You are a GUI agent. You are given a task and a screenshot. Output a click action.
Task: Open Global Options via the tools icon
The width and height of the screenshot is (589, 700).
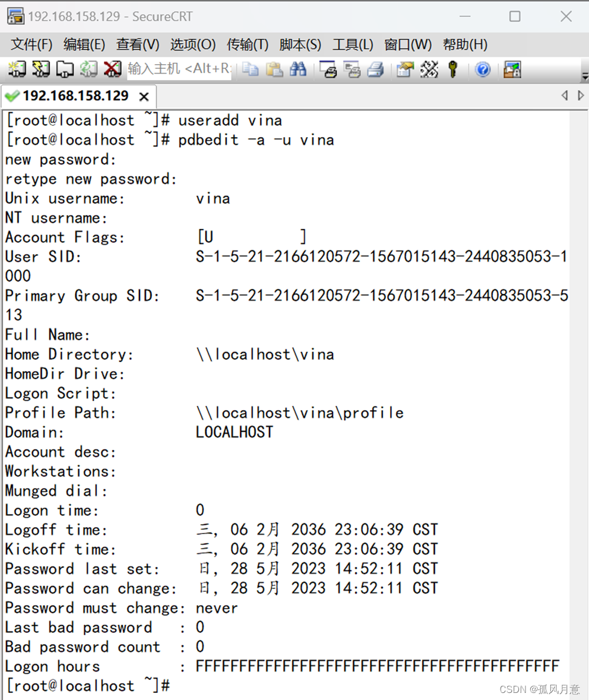430,69
